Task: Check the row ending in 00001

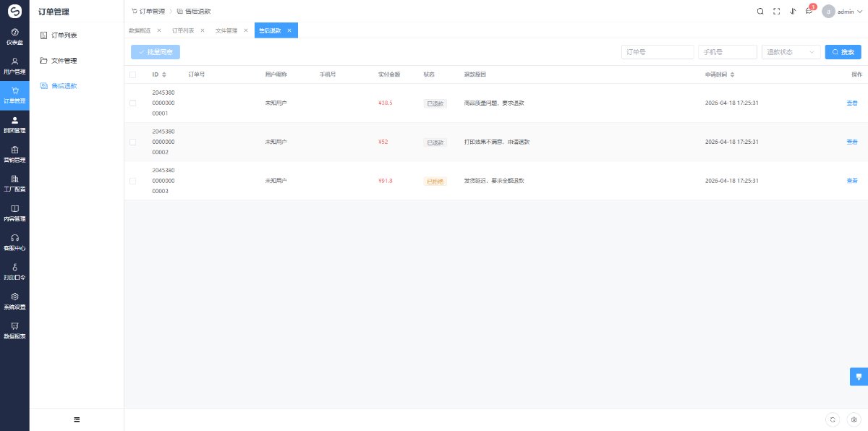Action: (x=132, y=103)
